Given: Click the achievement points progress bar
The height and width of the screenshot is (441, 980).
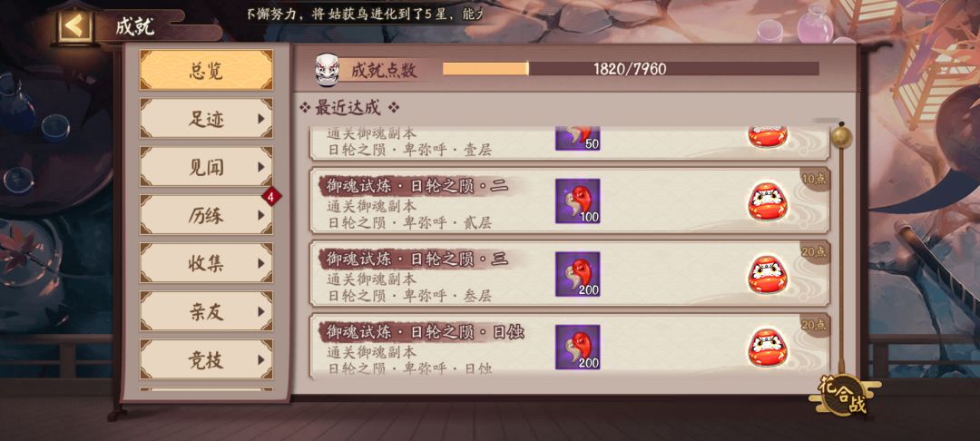Looking at the screenshot, I should [631, 69].
